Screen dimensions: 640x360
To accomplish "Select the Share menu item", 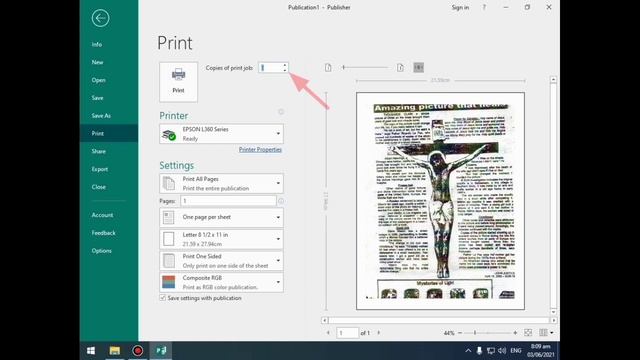I will [98, 151].
